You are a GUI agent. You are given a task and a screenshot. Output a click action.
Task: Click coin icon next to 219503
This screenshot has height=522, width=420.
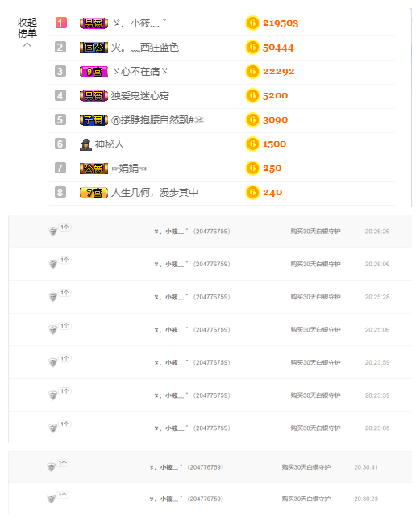click(252, 23)
